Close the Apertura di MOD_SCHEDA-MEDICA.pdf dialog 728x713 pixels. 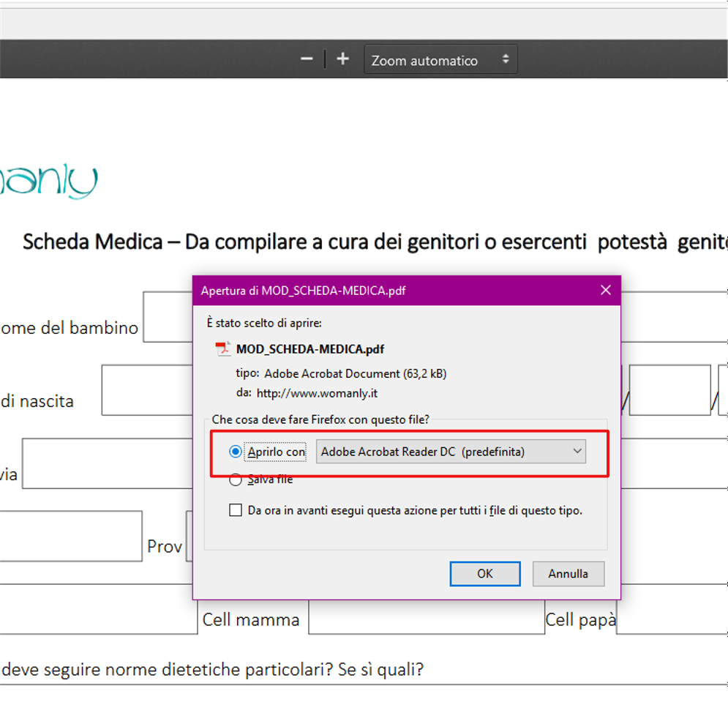click(605, 291)
